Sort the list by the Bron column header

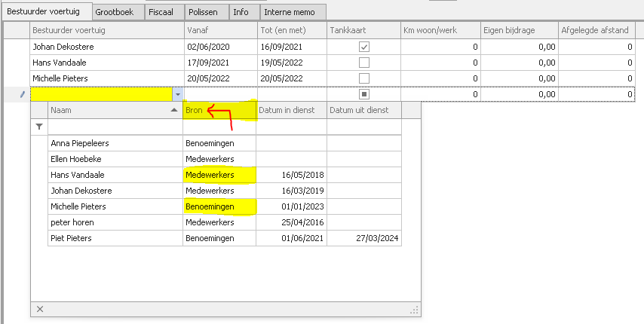coord(219,110)
